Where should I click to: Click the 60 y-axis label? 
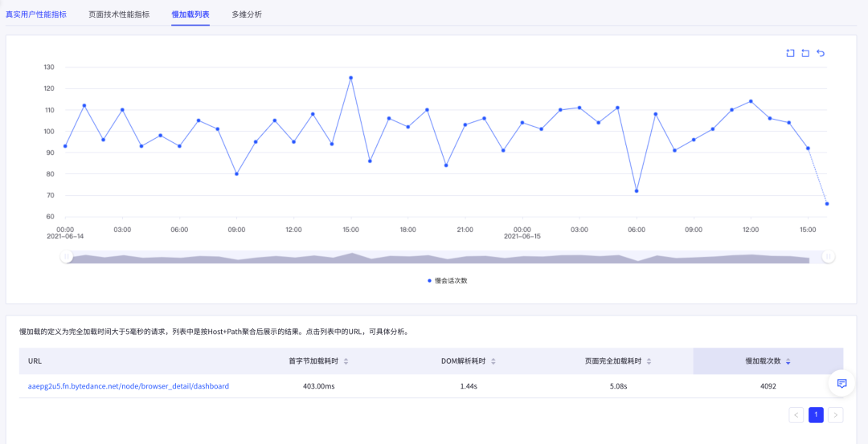(x=51, y=217)
